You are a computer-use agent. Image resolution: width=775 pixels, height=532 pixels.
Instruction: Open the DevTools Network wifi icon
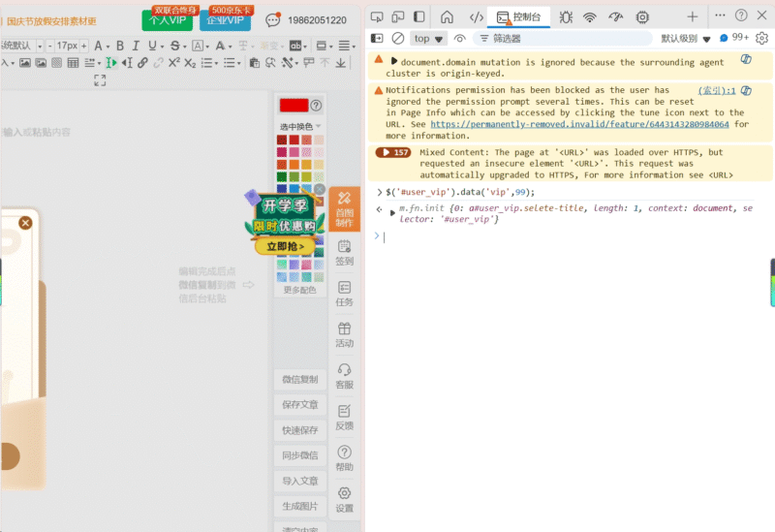point(589,16)
